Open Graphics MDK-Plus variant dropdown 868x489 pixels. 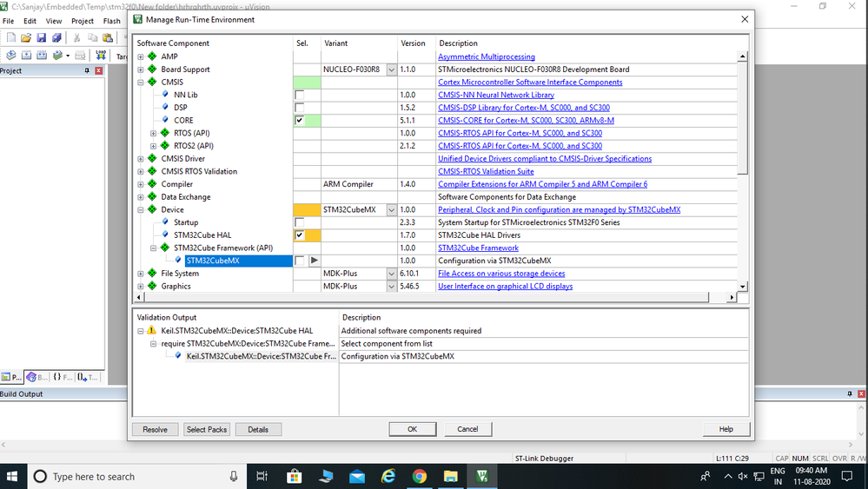391,287
